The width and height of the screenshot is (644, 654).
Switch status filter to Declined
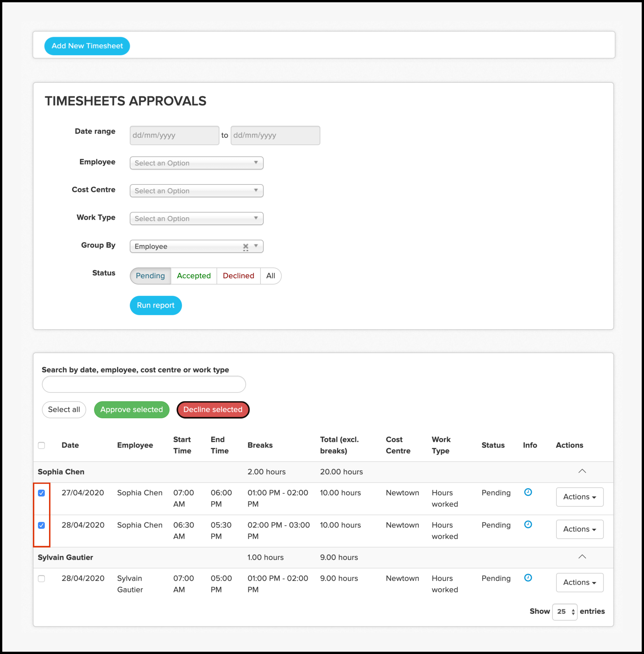click(x=238, y=276)
